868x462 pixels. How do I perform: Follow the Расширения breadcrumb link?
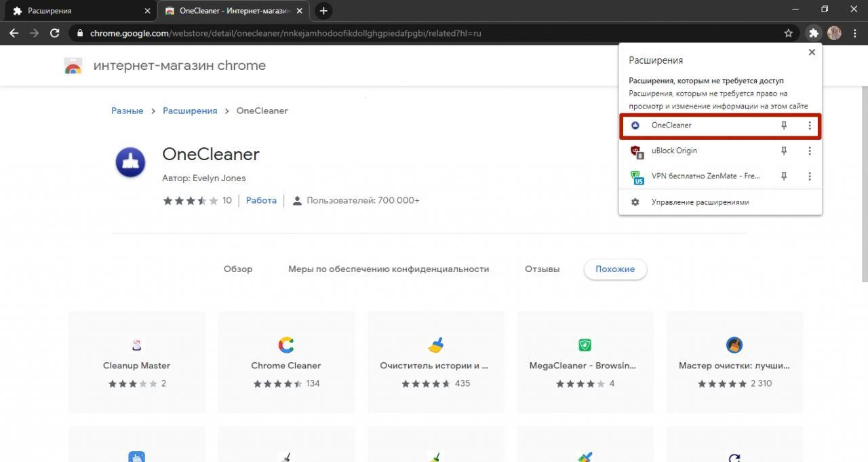click(x=190, y=111)
